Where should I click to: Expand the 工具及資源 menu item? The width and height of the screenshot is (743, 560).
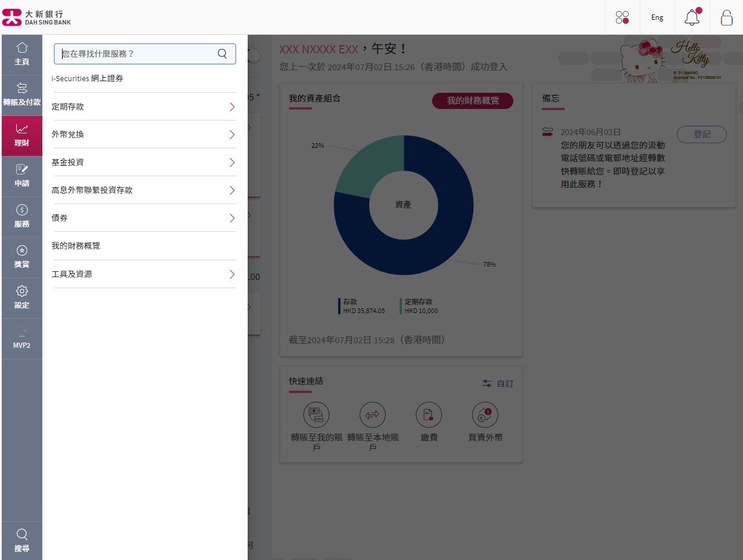click(x=144, y=274)
